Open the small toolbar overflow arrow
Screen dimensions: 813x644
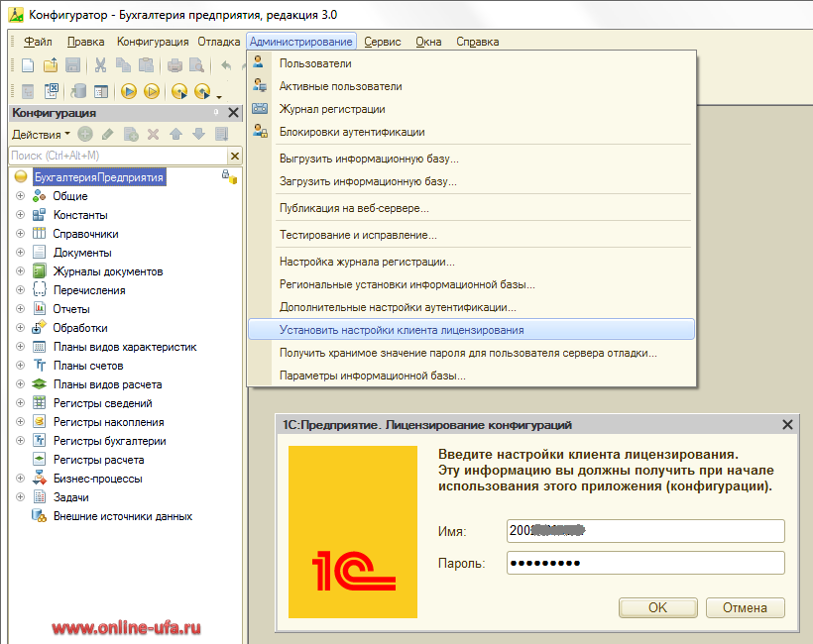[x=219, y=97]
